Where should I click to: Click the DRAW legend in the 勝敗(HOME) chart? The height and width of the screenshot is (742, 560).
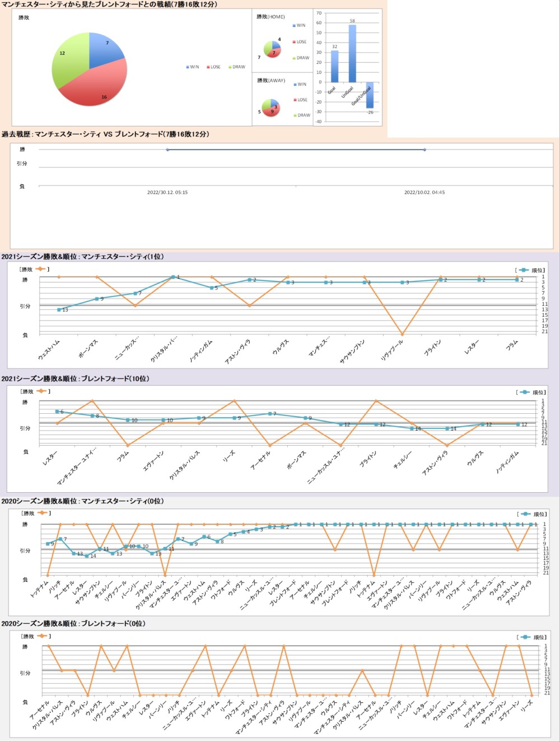pos(301,58)
